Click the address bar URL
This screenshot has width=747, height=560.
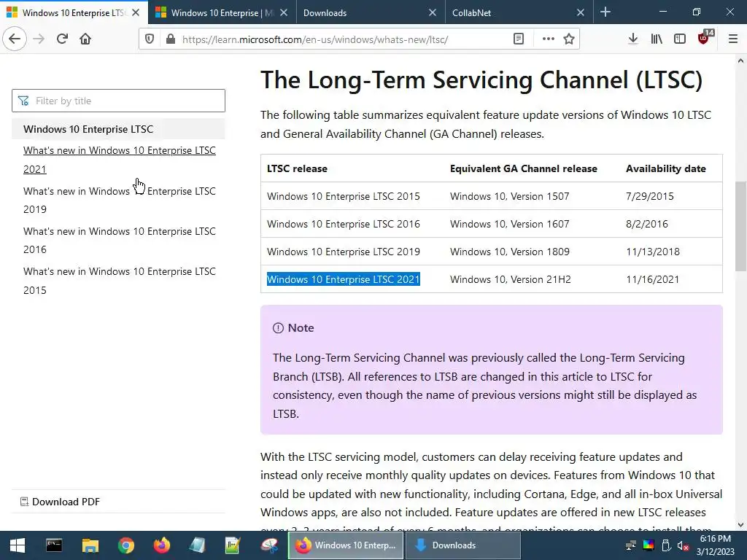tap(314, 39)
